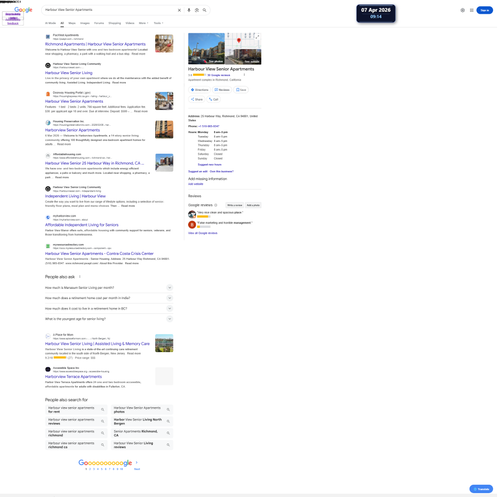
Task: Open quick settings gear icon
Action: (462, 10)
